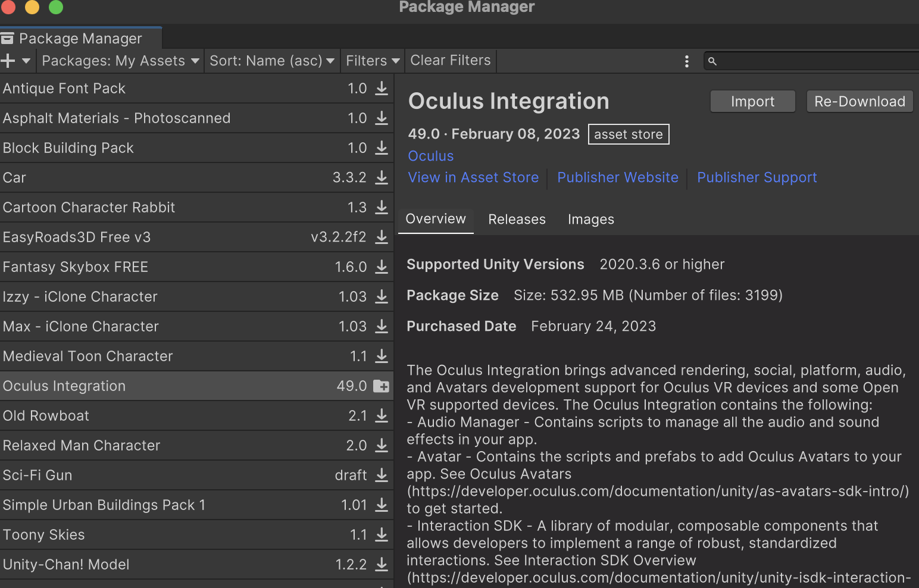Switch to the Releases tab

pos(517,219)
